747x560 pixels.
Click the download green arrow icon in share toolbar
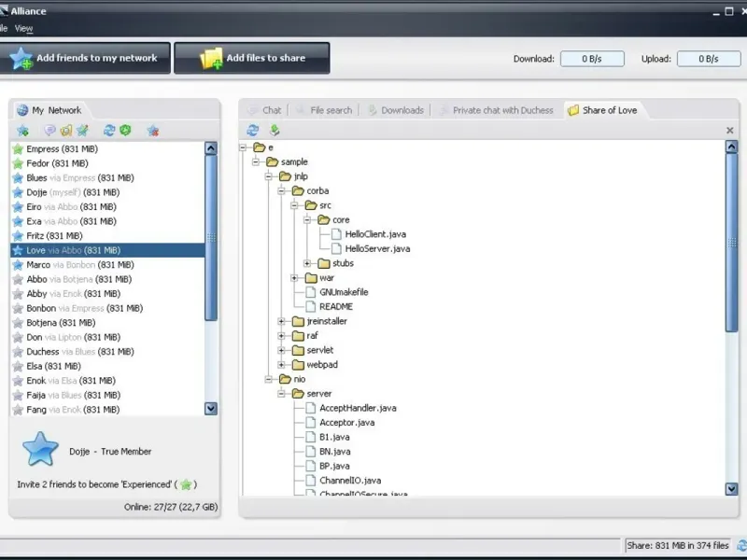(275, 130)
